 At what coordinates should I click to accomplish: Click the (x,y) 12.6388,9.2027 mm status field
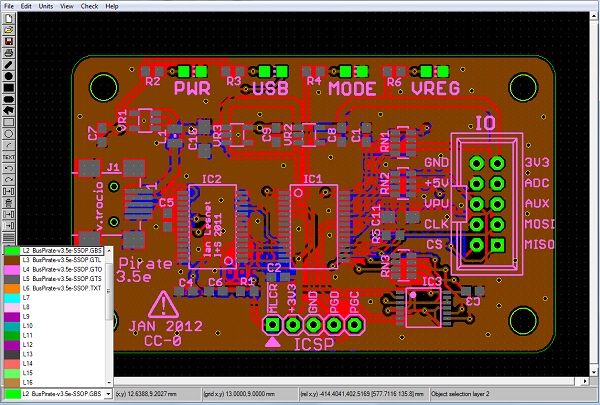pos(157,394)
